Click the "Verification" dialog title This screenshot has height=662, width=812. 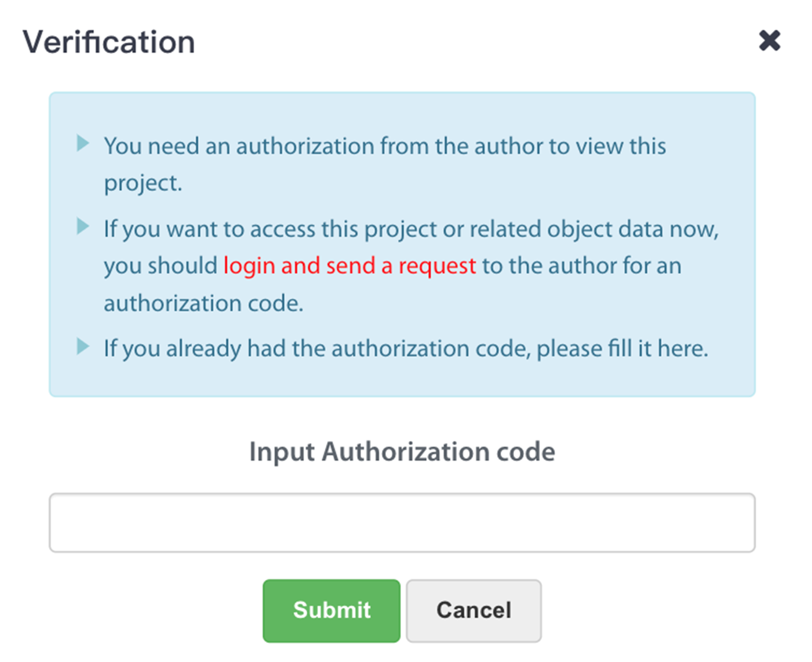(109, 42)
